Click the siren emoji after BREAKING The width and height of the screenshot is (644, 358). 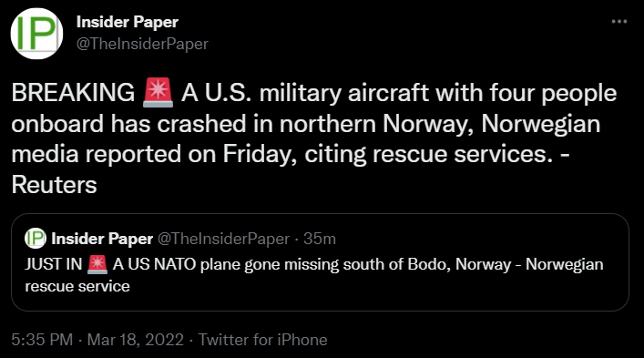pos(158,93)
